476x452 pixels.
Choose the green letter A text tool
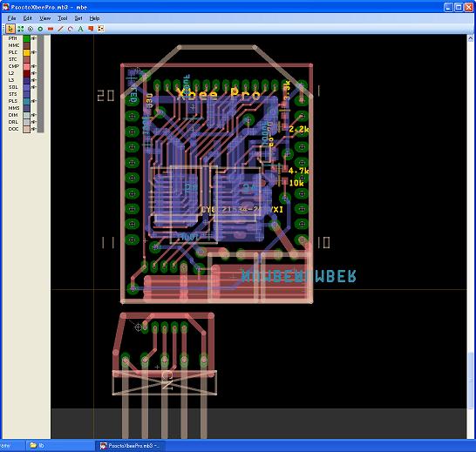(x=80, y=29)
